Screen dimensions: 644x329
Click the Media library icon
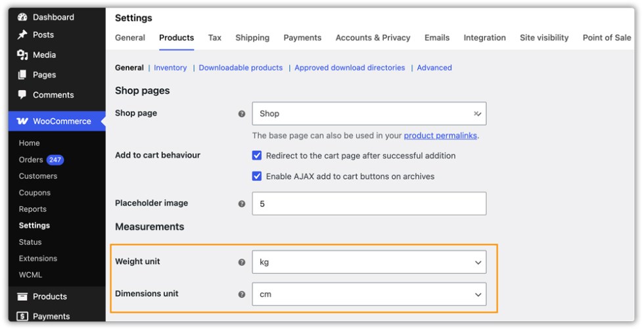pos(22,55)
